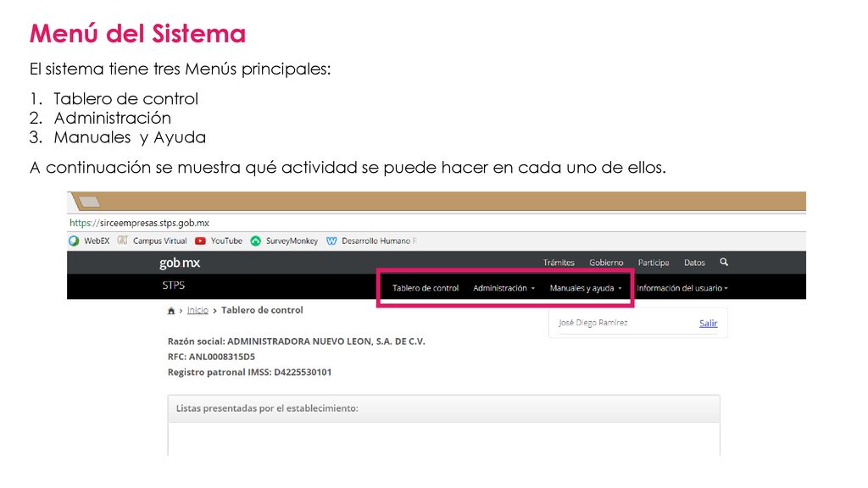Click the WebEX bookmark icon
Screen dimensions: 868x488
[x=74, y=241]
